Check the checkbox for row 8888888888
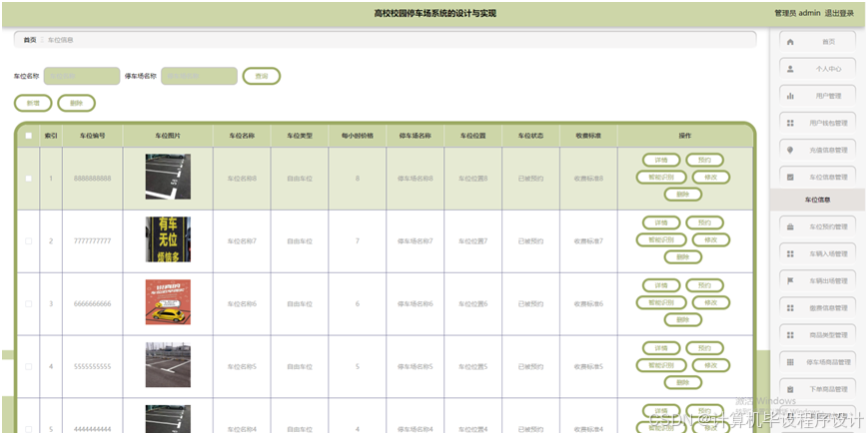This screenshot has width=868, height=435. (x=29, y=179)
